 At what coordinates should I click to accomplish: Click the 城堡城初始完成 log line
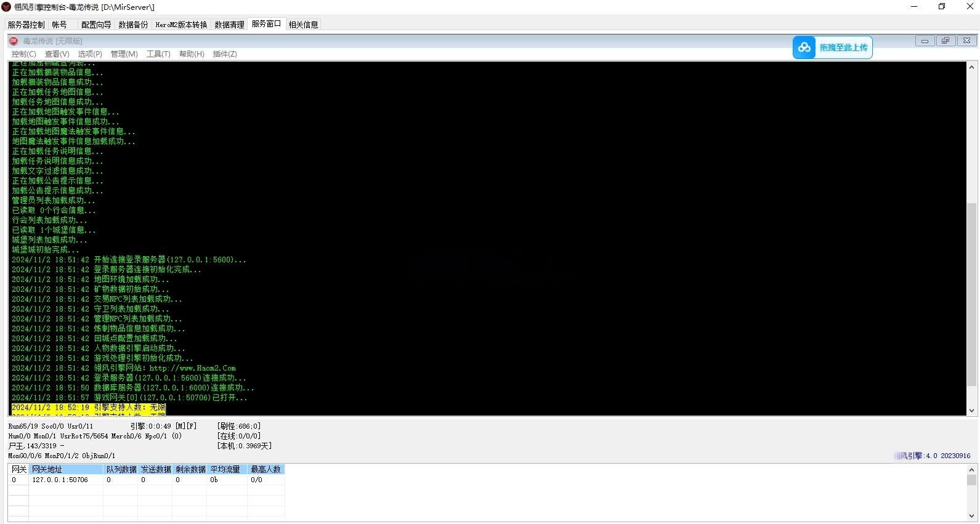46,250
